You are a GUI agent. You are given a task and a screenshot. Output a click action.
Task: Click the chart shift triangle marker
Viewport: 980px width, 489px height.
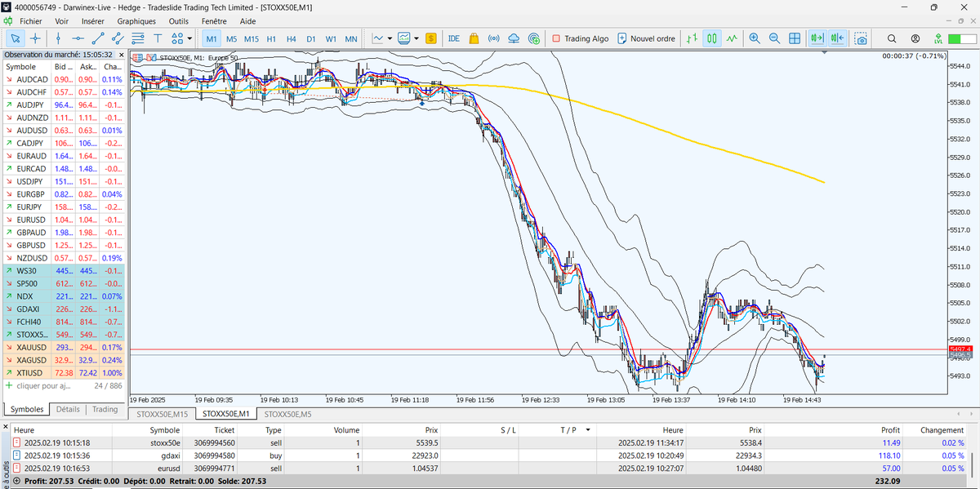click(x=824, y=53)
